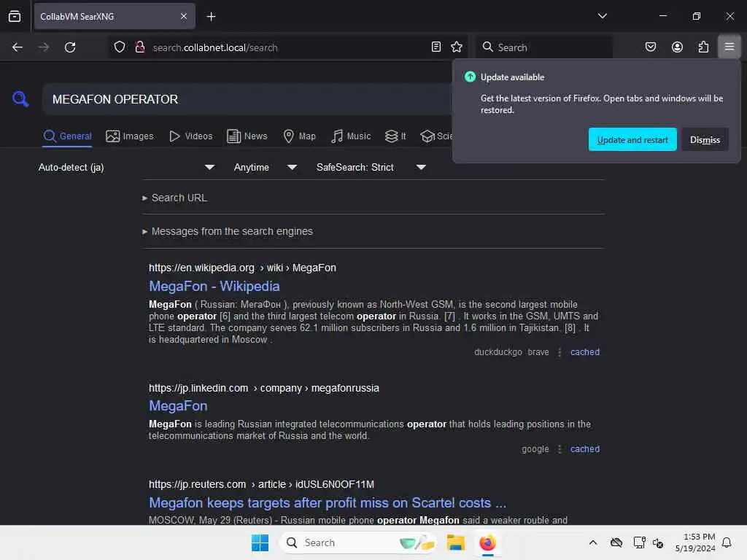Viewport: 747px width, 560px height.
Task: Click the Firefox taskbar icon
Action: (488, 542)
